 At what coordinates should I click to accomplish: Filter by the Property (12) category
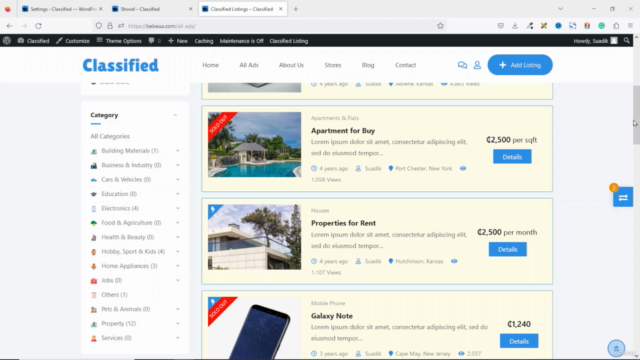tap(119, 323)
